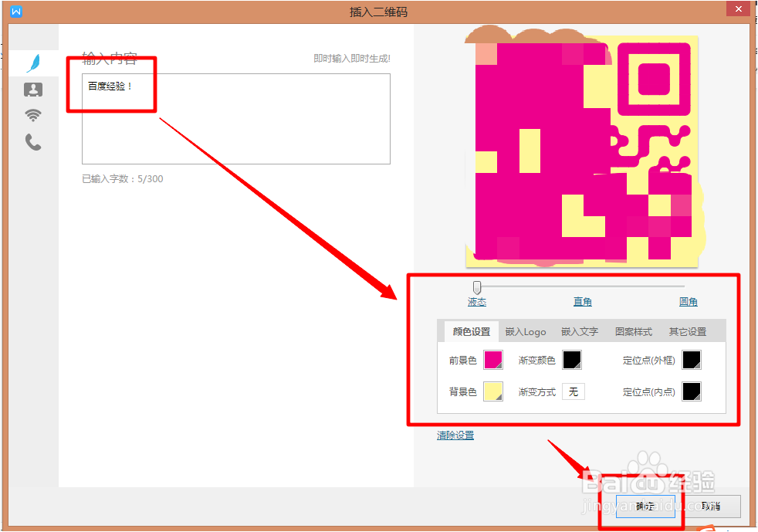Select the 圆角 rounded corner style link
Viewport: 758px width, 532px height.
pyautogui.click(x=688, y=302)
